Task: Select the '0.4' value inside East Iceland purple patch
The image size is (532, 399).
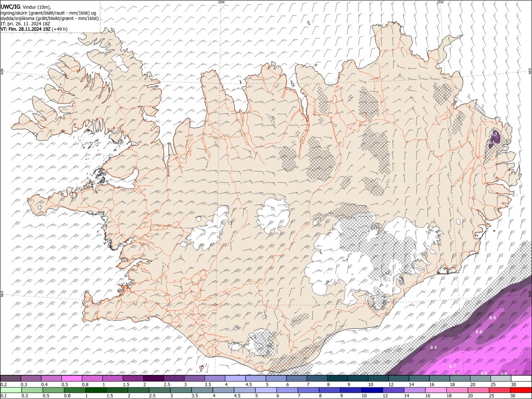Action: click(x=491, y=143)
